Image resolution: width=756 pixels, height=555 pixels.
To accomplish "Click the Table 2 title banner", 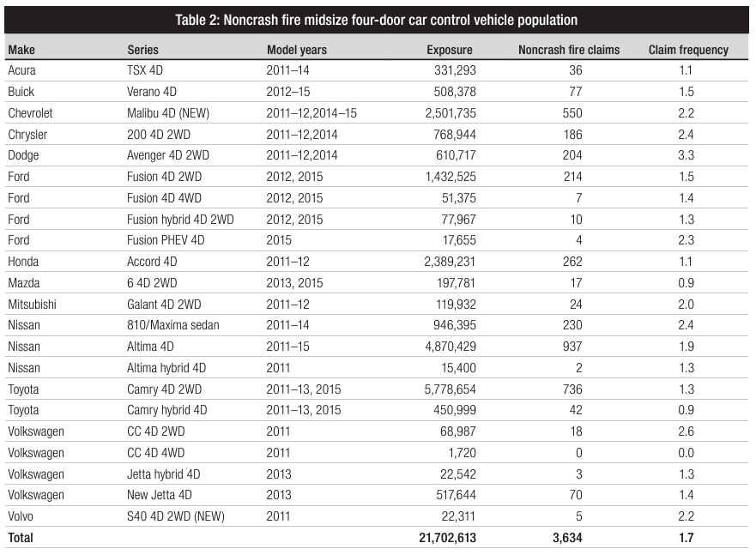I will (376, 20).
